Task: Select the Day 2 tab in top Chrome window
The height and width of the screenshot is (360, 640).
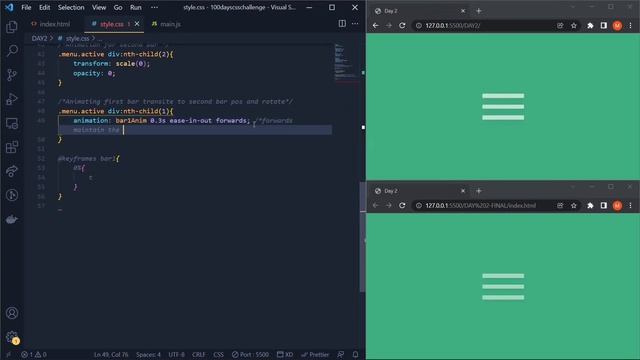Action: (x=420, y=11)
